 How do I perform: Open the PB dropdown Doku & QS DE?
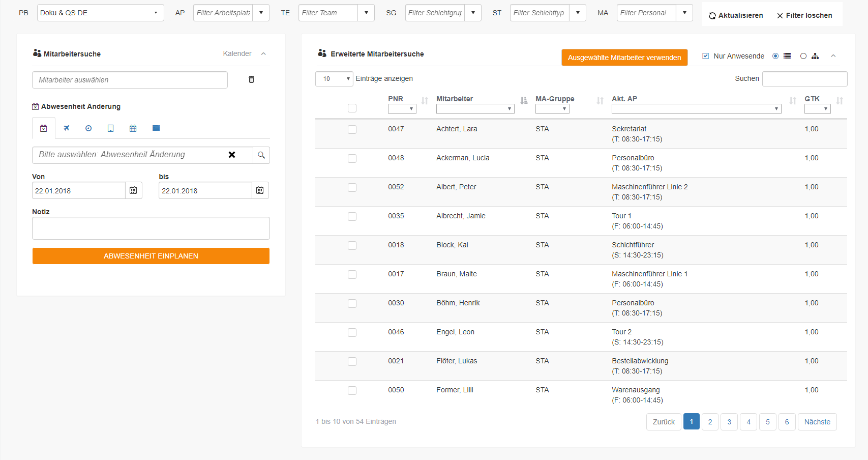click(101, 13)
